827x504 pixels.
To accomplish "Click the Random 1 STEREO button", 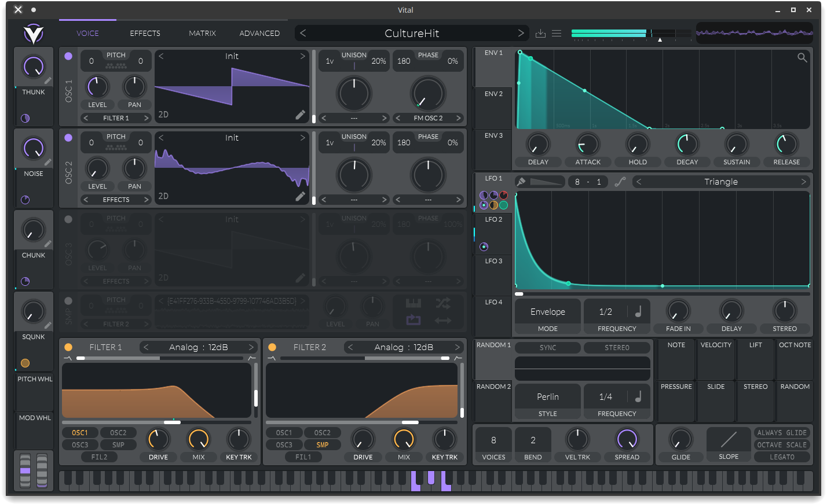I will coord(617,348).
